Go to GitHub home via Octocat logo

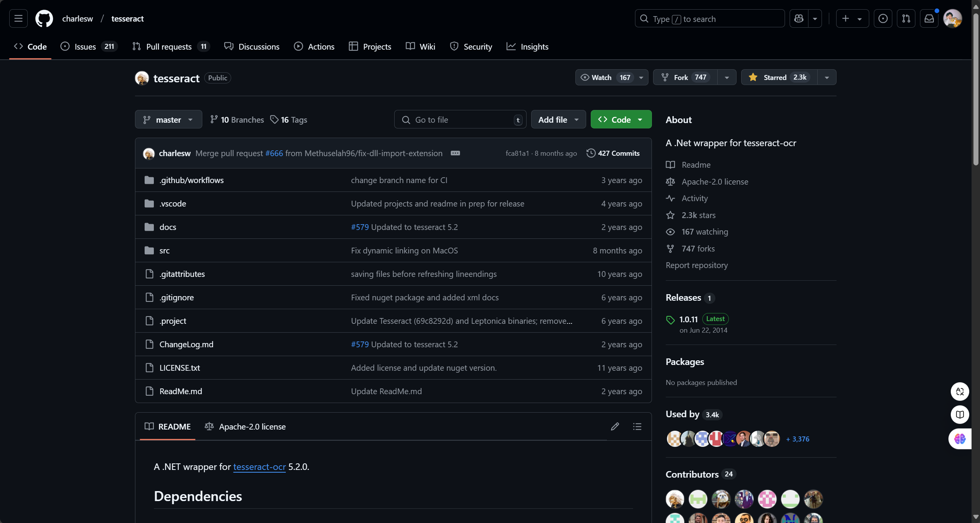coord(44,18)
